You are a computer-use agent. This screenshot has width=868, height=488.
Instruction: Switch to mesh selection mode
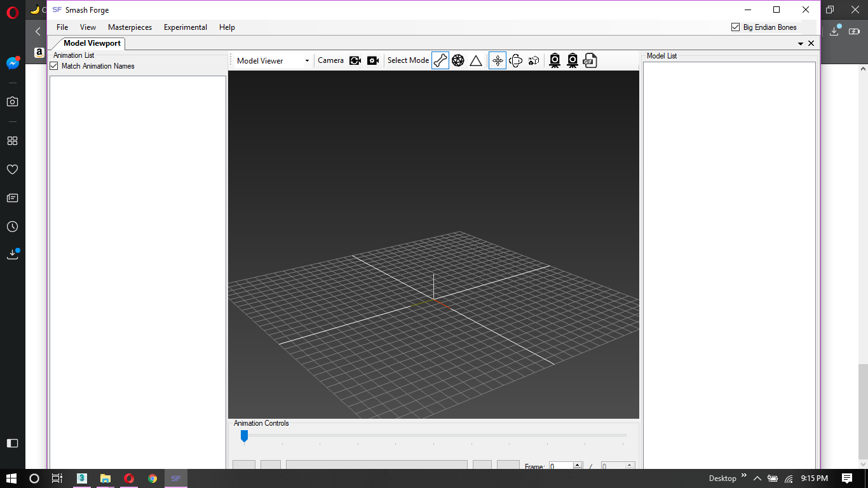(x=458, y=60)
